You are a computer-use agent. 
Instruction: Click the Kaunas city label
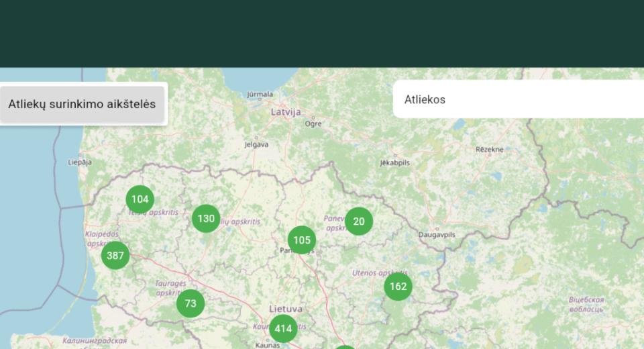pyautogui.click(x=268, y=346)
